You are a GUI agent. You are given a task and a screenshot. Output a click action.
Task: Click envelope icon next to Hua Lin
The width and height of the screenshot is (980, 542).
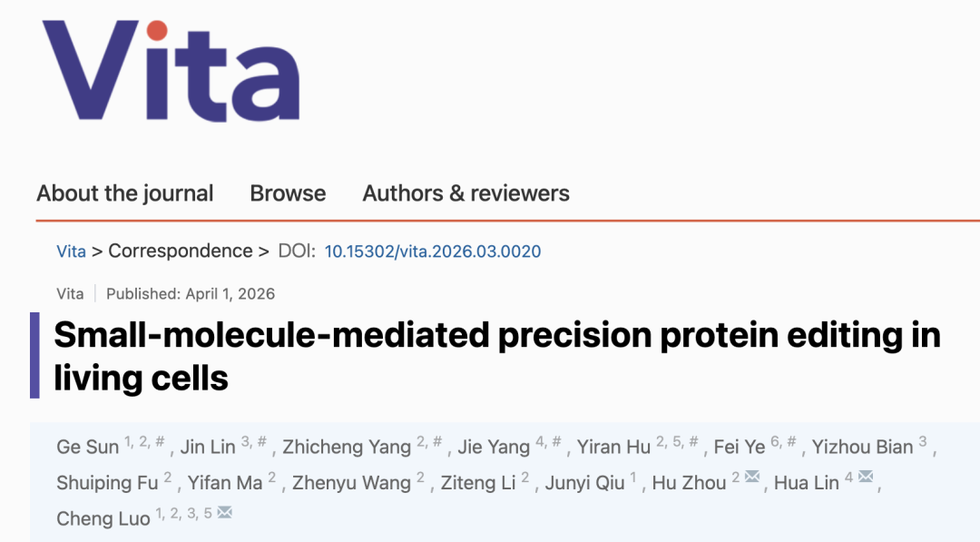point(865,478)
